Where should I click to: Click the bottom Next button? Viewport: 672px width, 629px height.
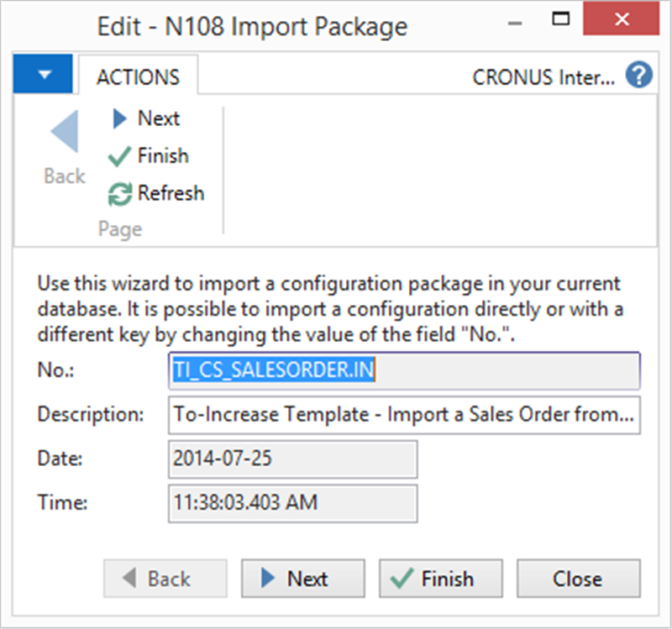[303, 579]
